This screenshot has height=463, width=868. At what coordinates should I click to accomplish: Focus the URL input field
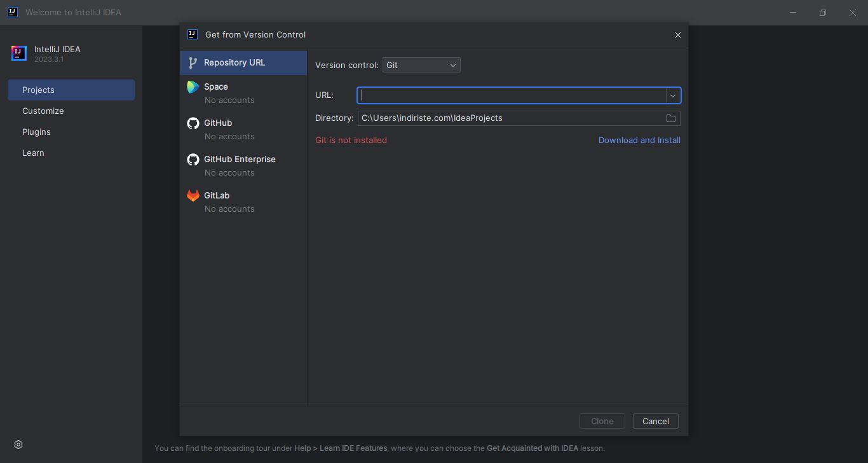click(512, 95)
